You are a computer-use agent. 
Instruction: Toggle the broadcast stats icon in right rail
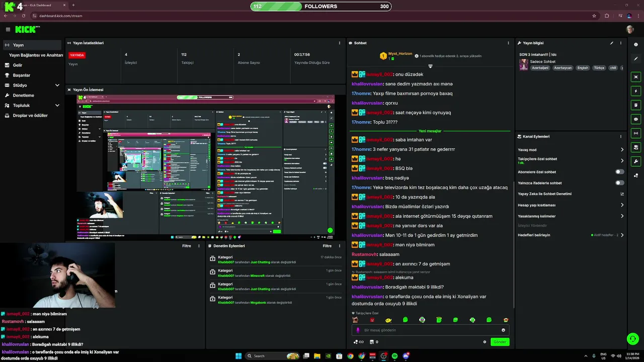636,133
